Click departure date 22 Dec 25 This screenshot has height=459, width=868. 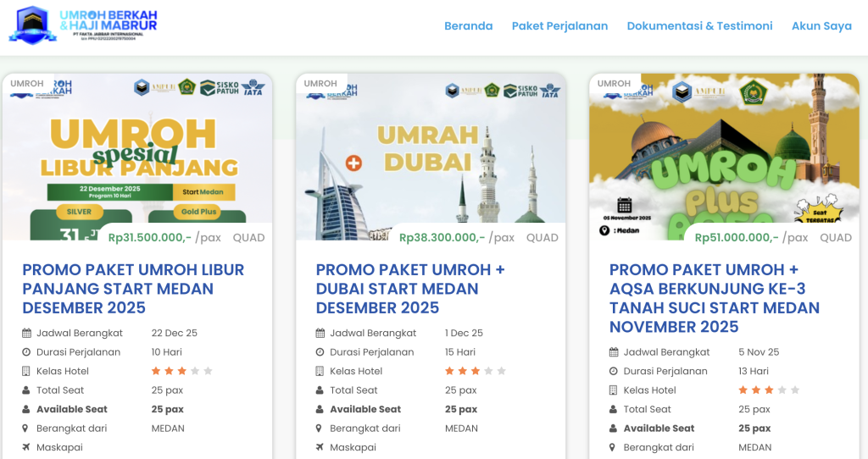click(175, 333)
